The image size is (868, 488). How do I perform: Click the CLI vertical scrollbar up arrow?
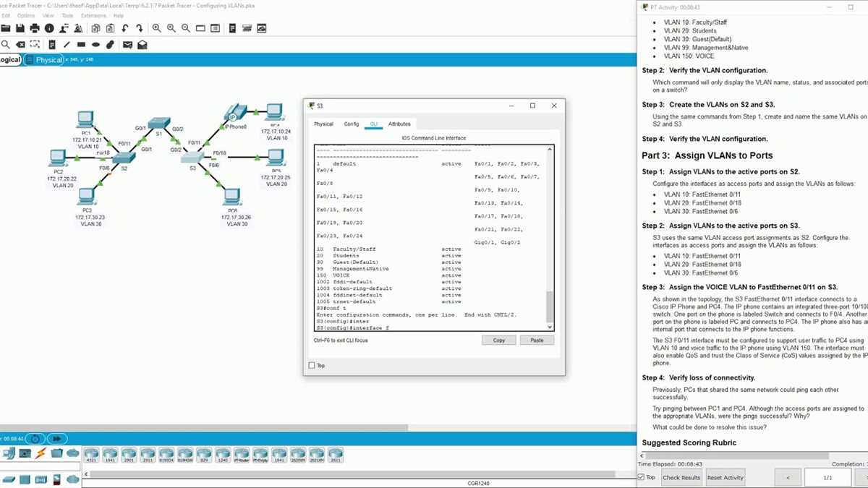550,149
